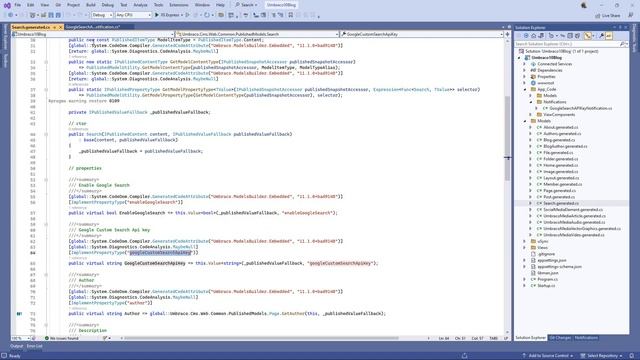Open the Debug menu
640x360 pixels.
tap(108, 5)
